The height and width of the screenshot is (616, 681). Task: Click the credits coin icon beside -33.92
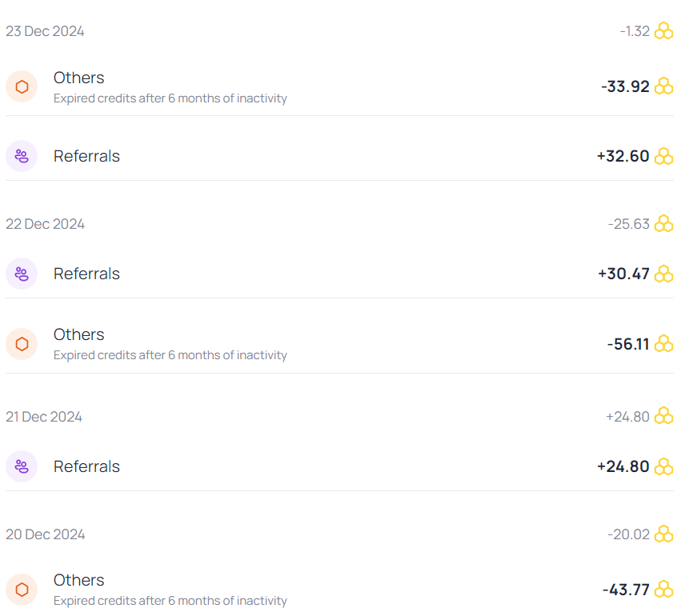pos(663,86)
